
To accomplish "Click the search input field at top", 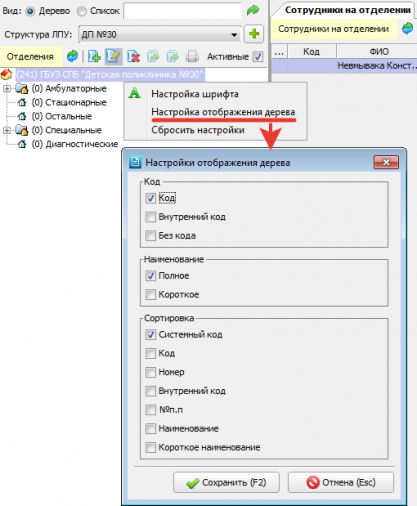I will (183, 11).
